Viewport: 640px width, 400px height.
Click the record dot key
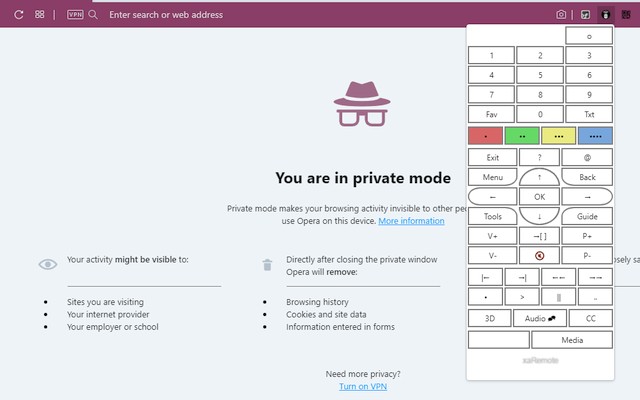tap(485, 297)
